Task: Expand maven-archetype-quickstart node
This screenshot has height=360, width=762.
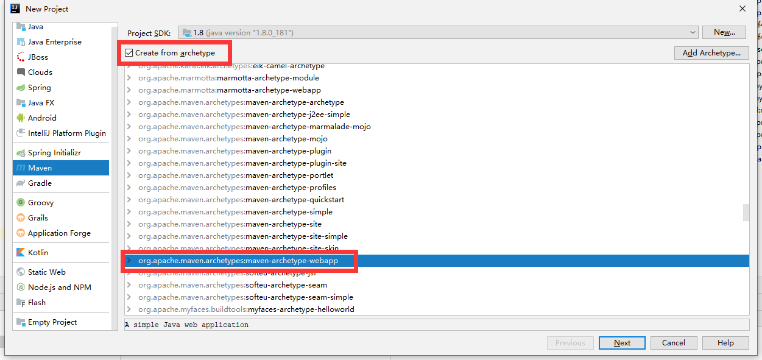Action: point(129,200)
